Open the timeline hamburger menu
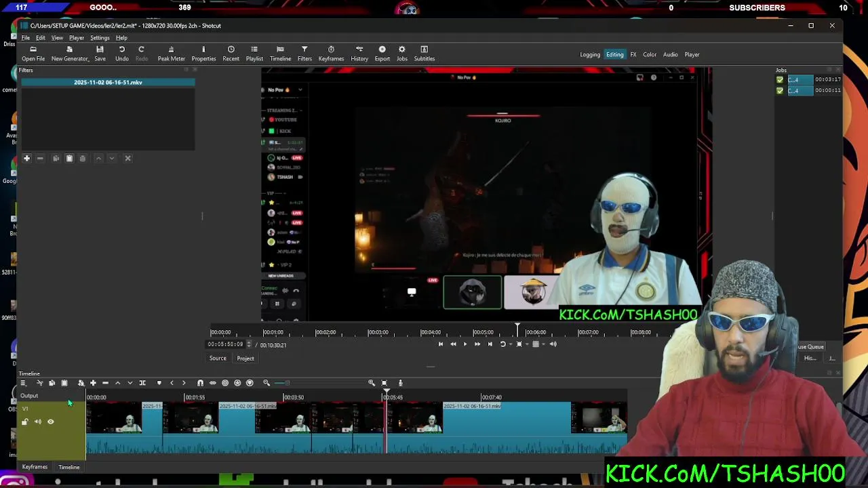This screenshot has width=868, height=488. [22, 383]
